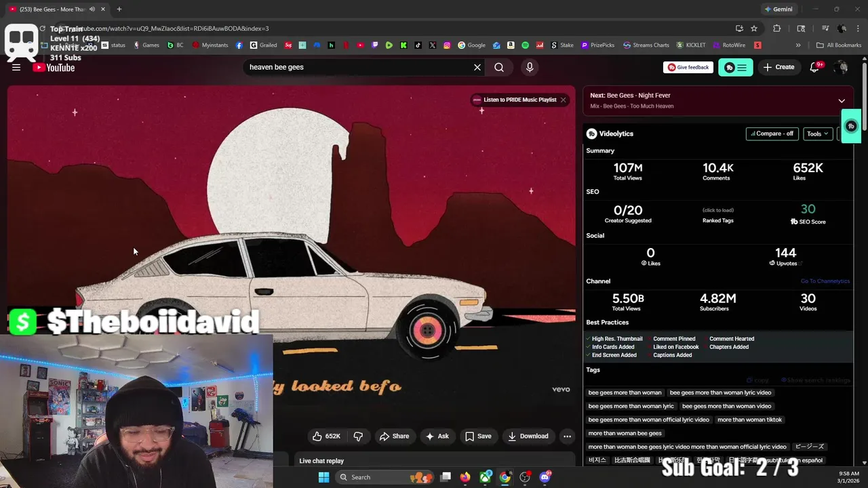
Task: Ask about this video button
Action: [437, 436]
